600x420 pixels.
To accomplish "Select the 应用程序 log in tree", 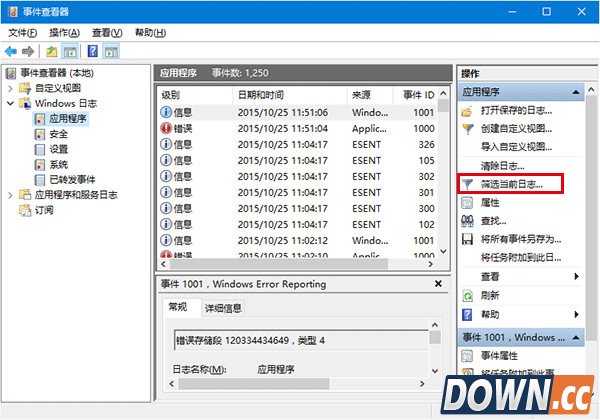I will (x=61, y=119).
